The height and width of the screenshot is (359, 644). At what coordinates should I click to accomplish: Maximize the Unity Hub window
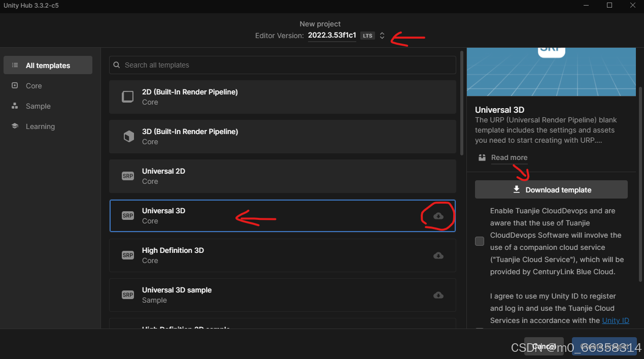(609, 5)
